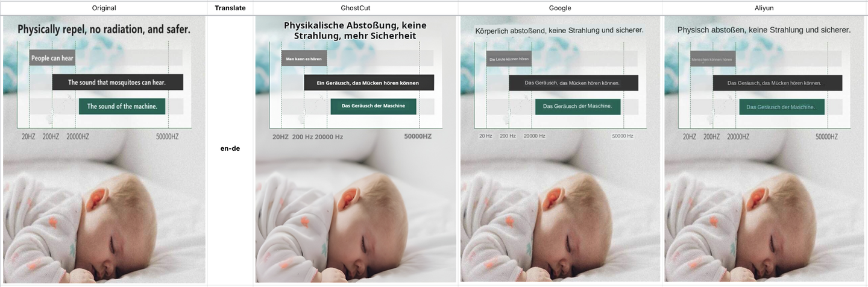The height and width of the screenshot is (287, 868).
Task: Select the Aliyun column header
Action: tap(764, 8)
